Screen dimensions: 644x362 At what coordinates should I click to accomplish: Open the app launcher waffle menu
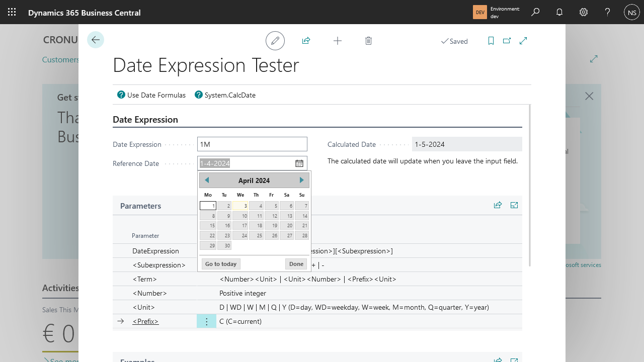(12, 12)
